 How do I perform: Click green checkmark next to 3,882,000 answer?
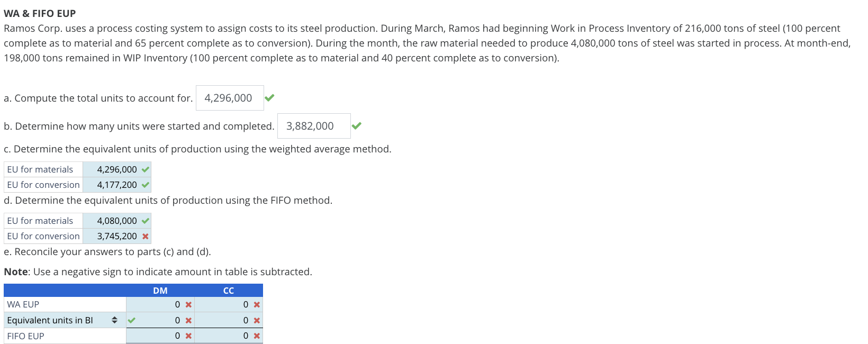[357, 126]
